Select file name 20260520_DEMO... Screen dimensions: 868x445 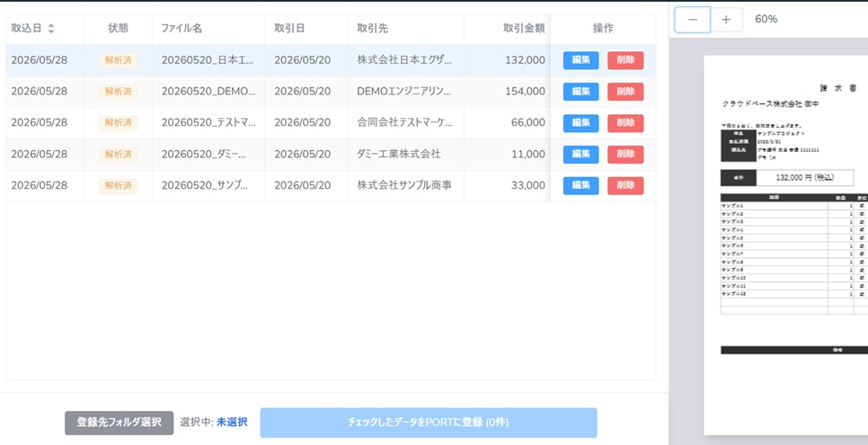208,92
